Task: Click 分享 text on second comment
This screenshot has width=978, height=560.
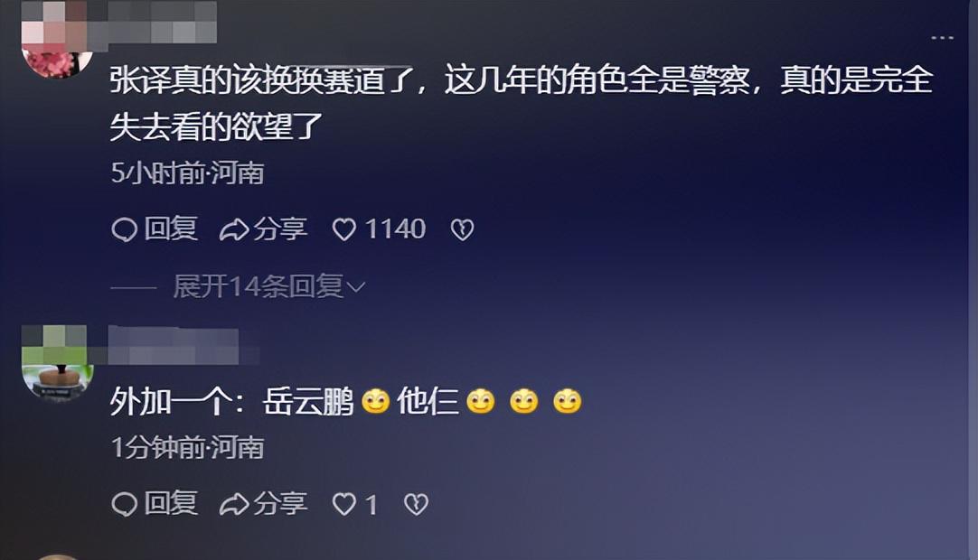Action: [280, 503]
